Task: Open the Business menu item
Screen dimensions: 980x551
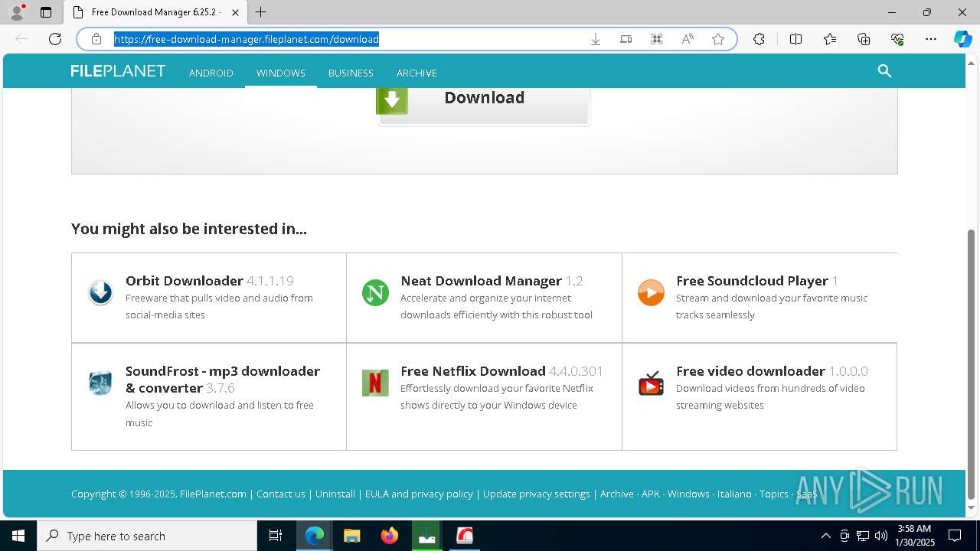Action: (x=351, y=73)
